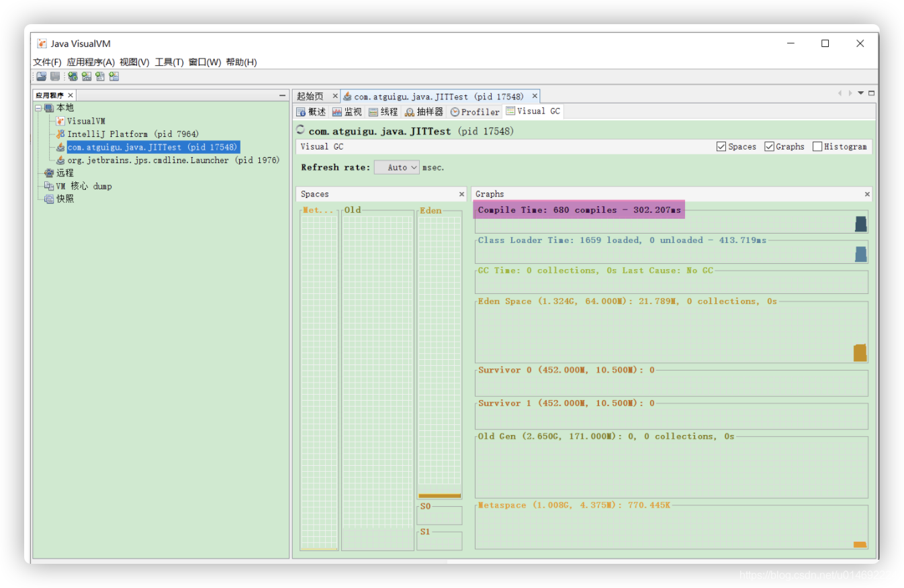Open the 帮助(H) menu
Viewport: 904px width, 588px height.
pos(242,62)
